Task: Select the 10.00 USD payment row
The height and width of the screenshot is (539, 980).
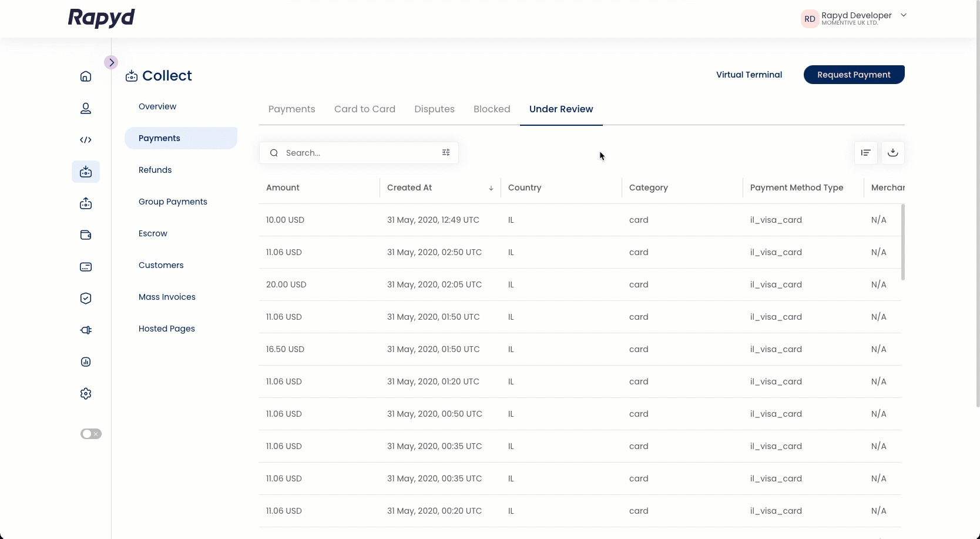Action: point(580,220)
